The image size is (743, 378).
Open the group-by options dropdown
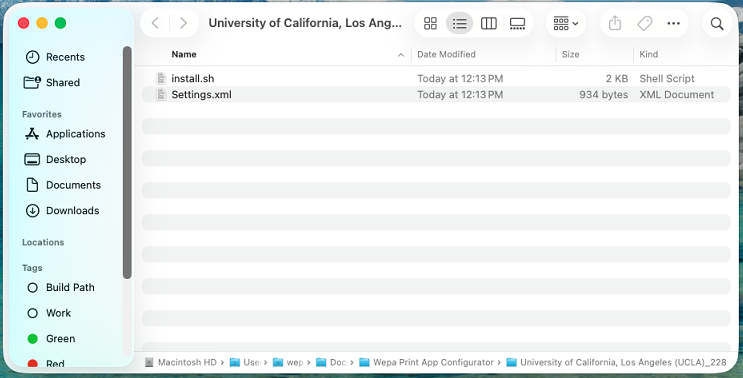click(x=566, y=23)
